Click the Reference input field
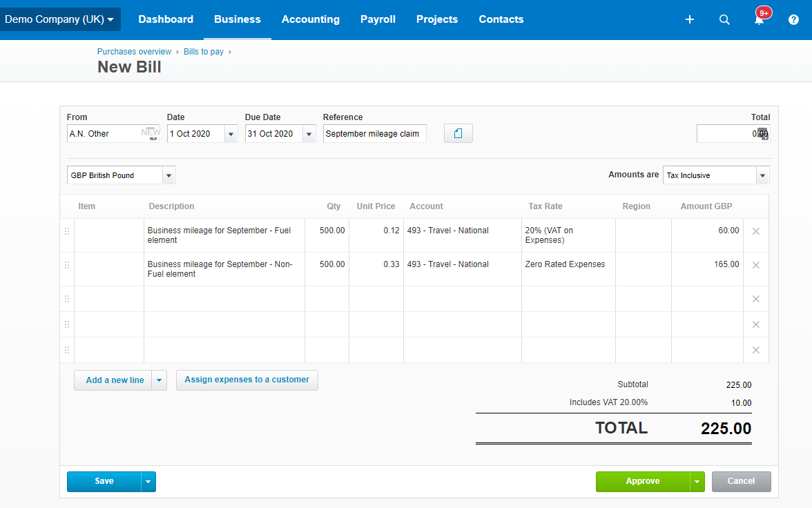The image size is (812, 508). coord(374,133)
